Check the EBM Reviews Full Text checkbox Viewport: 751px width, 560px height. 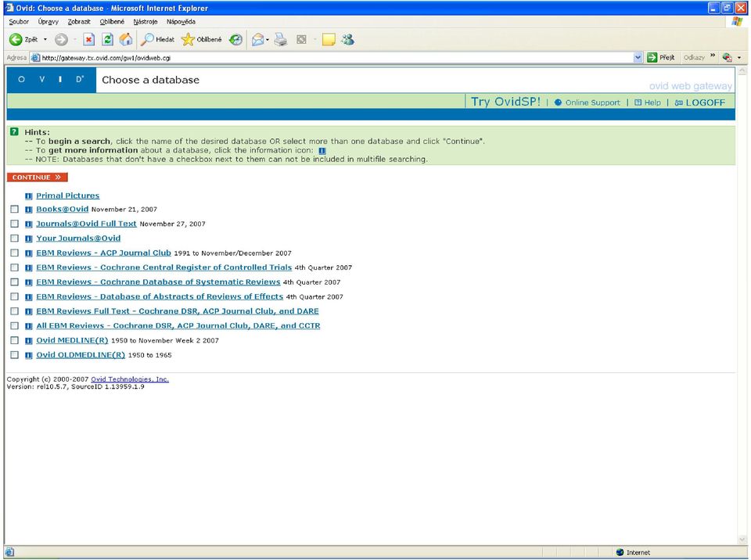tap(14, 311)
